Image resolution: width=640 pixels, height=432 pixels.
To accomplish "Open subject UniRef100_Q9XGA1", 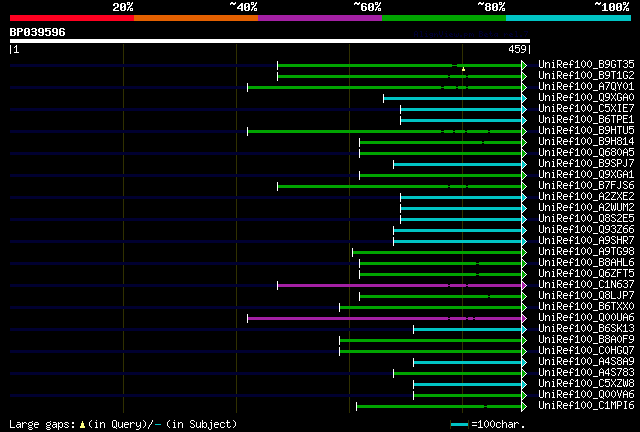I will click(586, 174).
